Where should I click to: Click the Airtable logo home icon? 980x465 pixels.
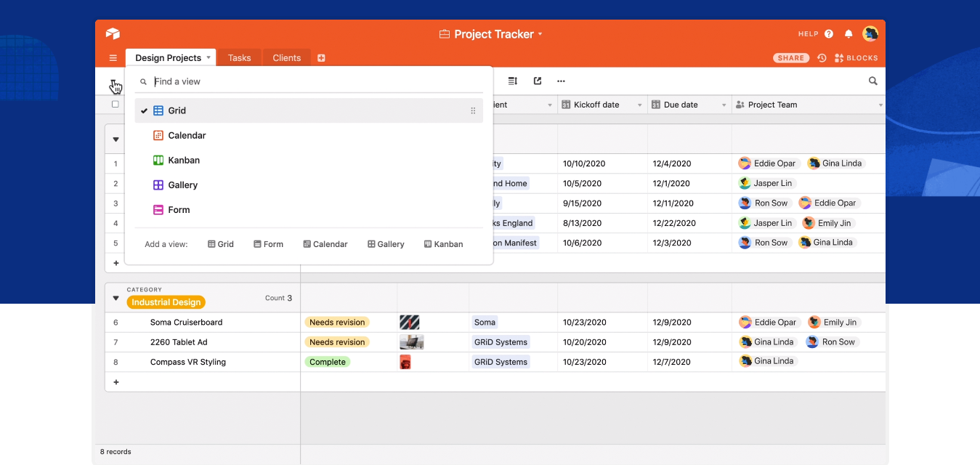pos(113,34)
